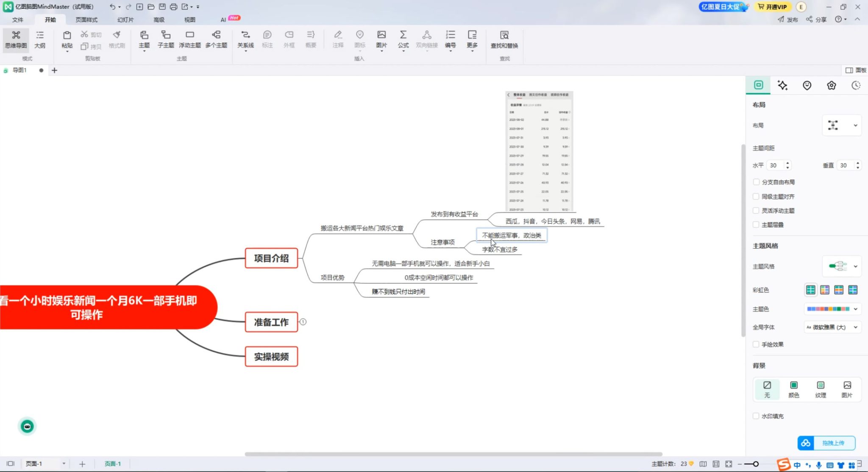The image size is (868, 472).
Task: Open 查找和替换 find and replace
Action: click(x=504, y=39)
